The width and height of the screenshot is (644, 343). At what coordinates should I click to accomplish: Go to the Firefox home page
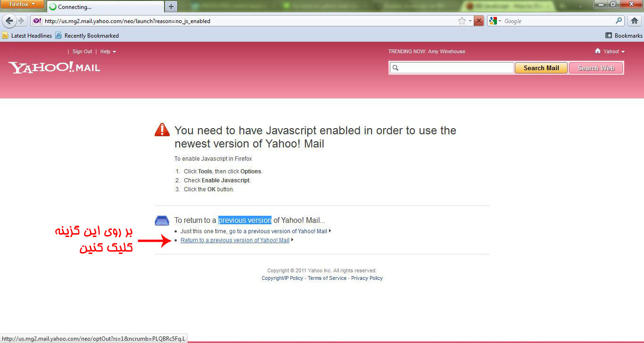634,21
